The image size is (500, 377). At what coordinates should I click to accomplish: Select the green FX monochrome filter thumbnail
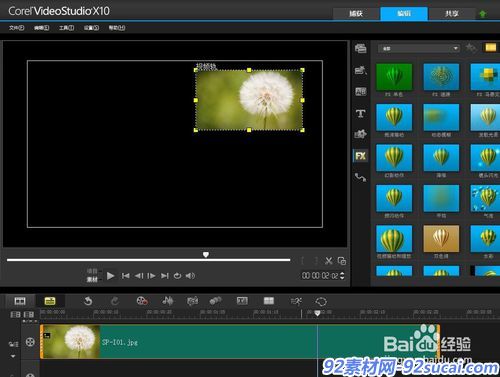point(394,77)
